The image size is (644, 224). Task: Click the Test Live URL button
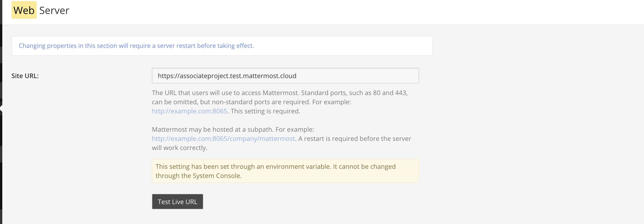tap(177, 202)
